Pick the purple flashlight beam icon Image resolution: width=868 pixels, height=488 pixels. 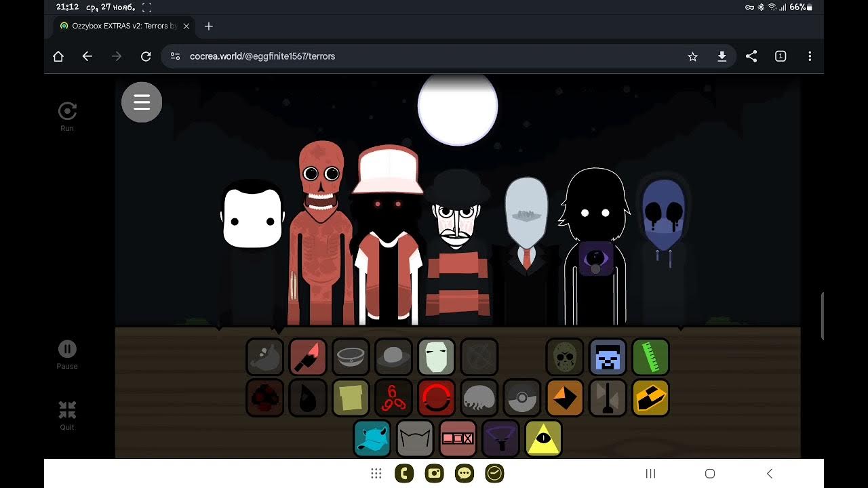coord(500,439)
